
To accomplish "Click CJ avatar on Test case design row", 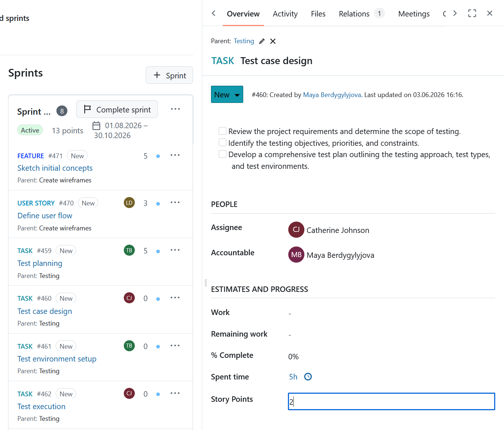I will (x=129, y=298).
